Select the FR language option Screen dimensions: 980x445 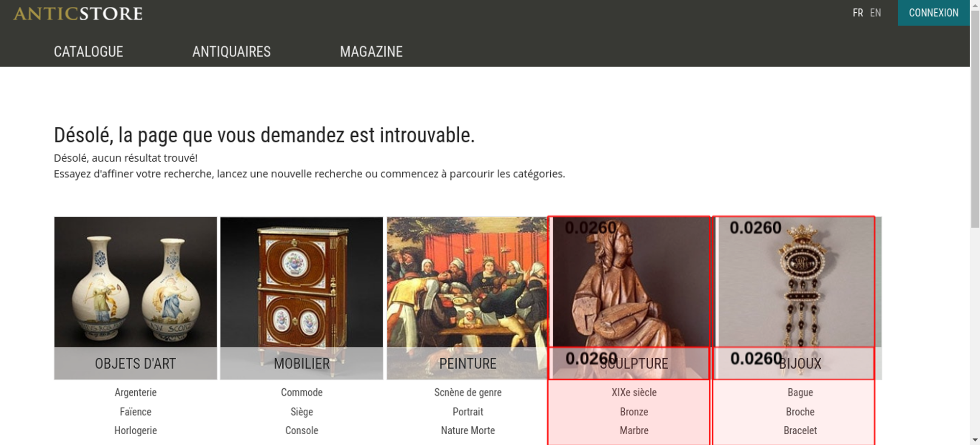(x=857, y=13)
